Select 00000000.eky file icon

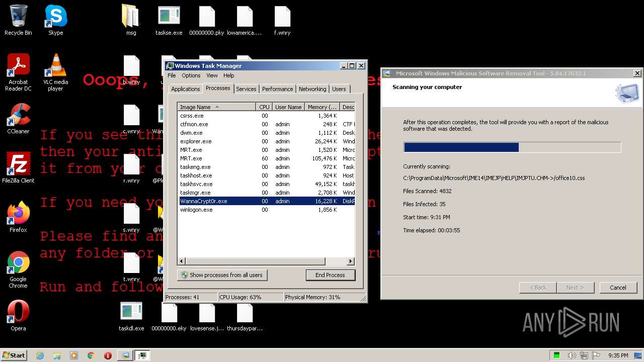click(169, 316)
